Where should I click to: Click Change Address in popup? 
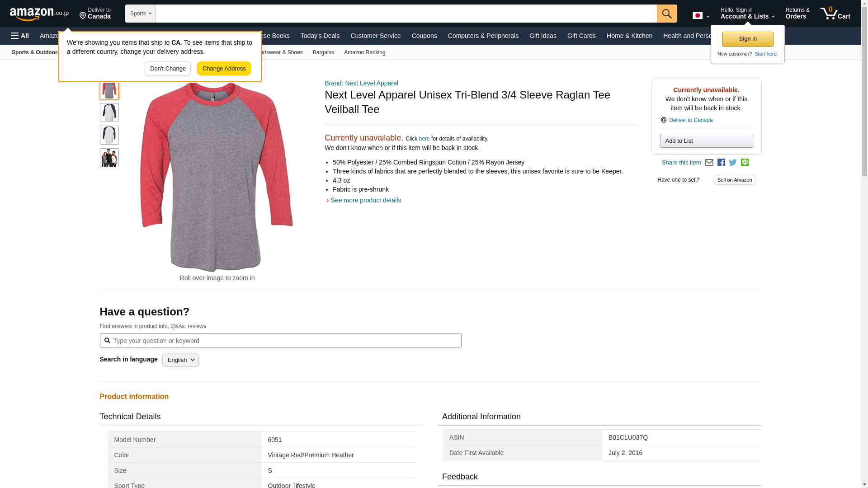coord(224,69)
